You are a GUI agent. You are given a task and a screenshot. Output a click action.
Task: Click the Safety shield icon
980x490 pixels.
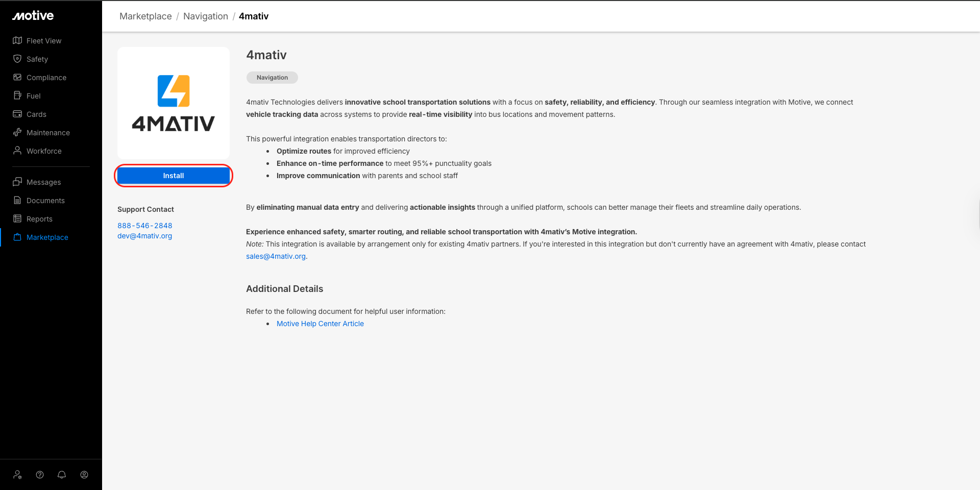click(17, 59)
